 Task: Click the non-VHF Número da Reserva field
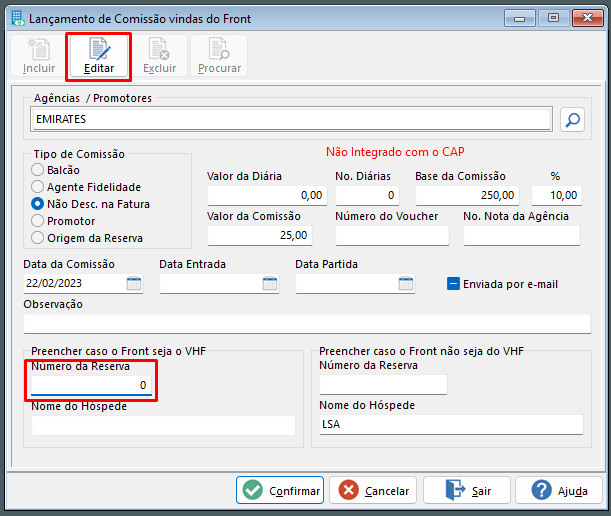pos(383,384)
